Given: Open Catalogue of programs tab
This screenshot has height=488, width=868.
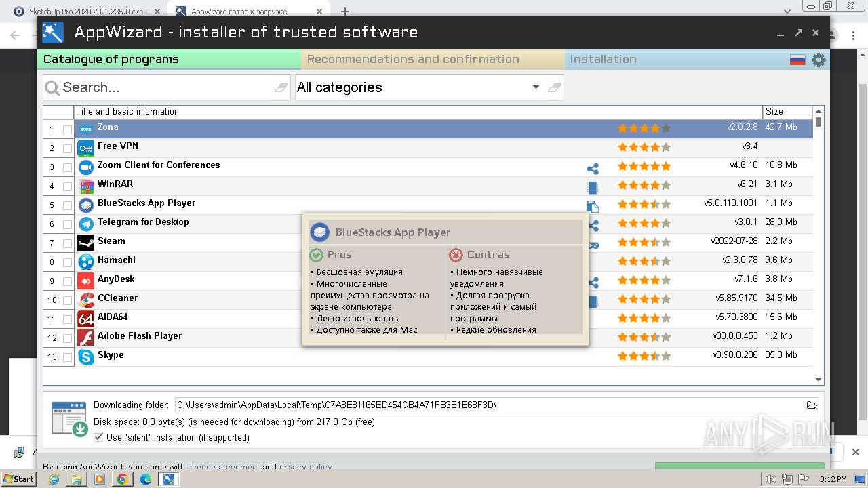Looking at the screenshot, I should click(169, 60).
